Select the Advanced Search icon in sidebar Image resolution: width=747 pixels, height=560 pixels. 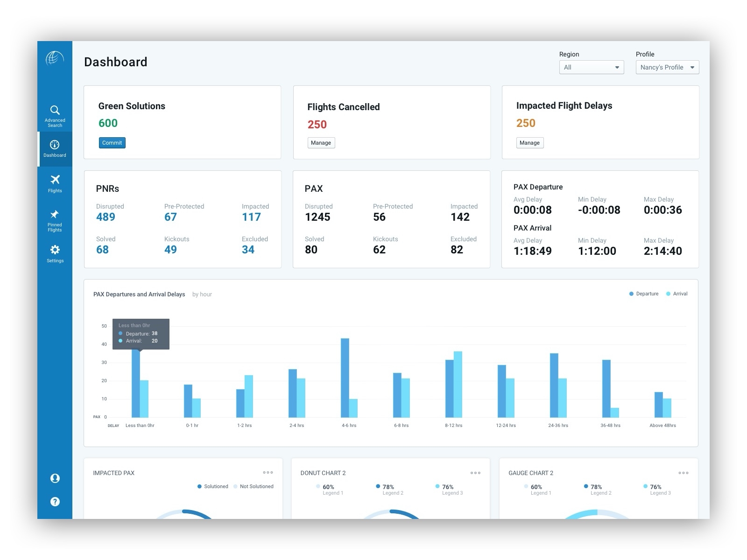click(55, 110)
